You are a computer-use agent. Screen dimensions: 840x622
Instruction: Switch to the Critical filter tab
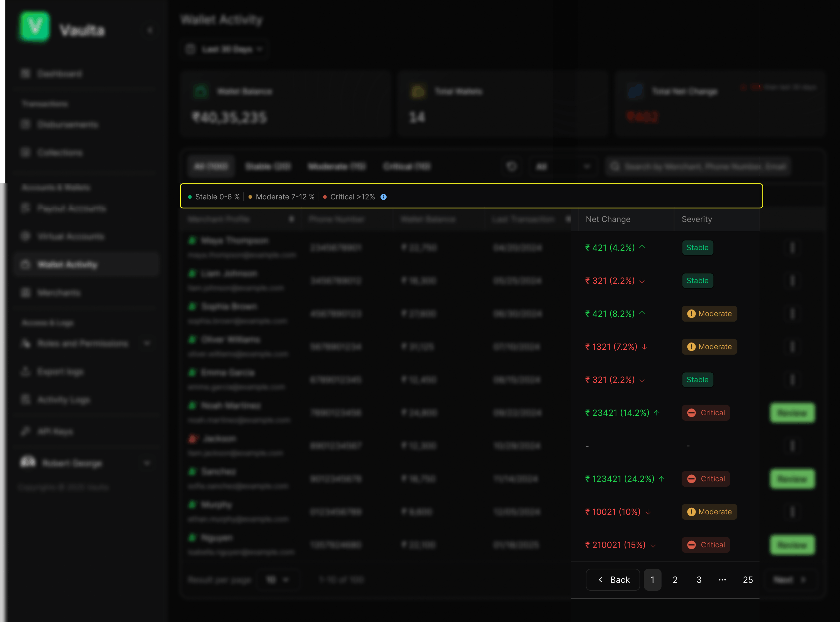[x=406, y=166]
